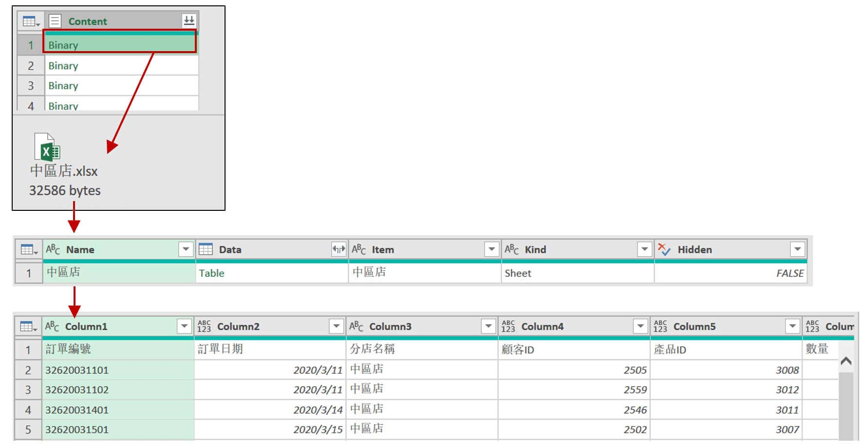Click the expand icon on Data column

pyautogui.click(x=339, y=249)
